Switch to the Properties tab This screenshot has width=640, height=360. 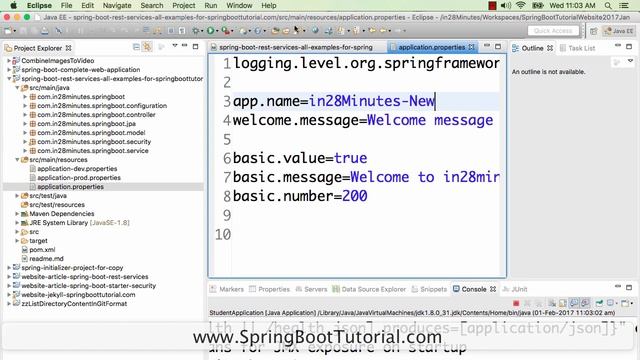click(x=269, y=289)
